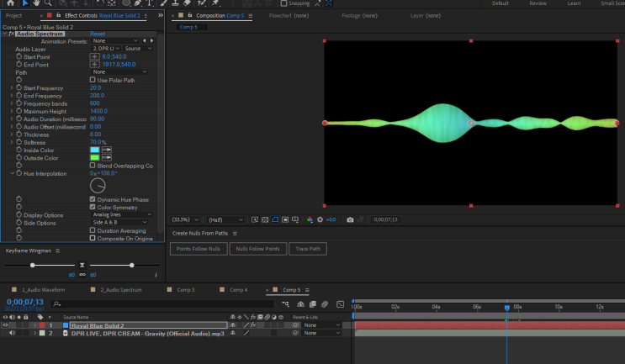Take a snapshot with the camera icon
The height and width of the screenshot is (364, 625).
(350, 220)
